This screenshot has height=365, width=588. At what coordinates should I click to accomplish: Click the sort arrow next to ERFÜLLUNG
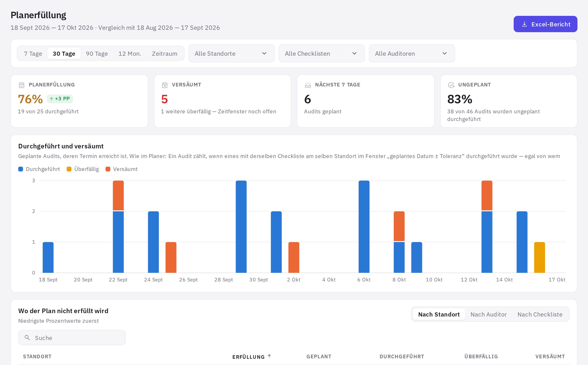[x=270, y=356]
